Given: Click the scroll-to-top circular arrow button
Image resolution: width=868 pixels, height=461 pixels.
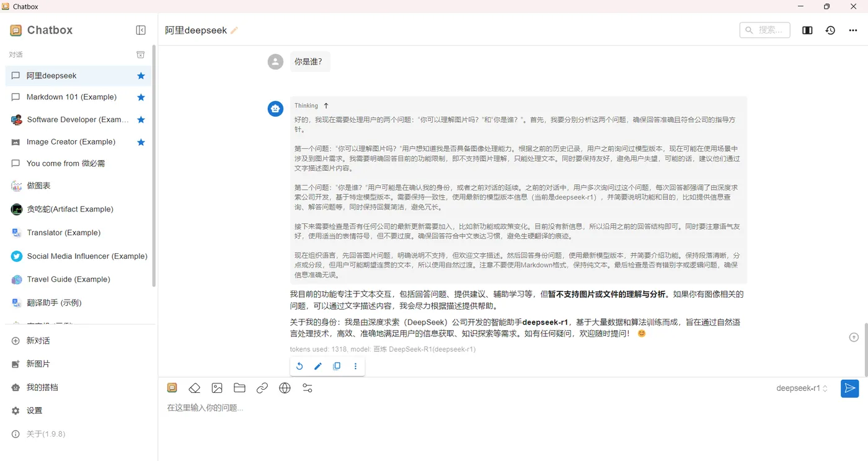Looking at the screenshot, I should (854, 337).
